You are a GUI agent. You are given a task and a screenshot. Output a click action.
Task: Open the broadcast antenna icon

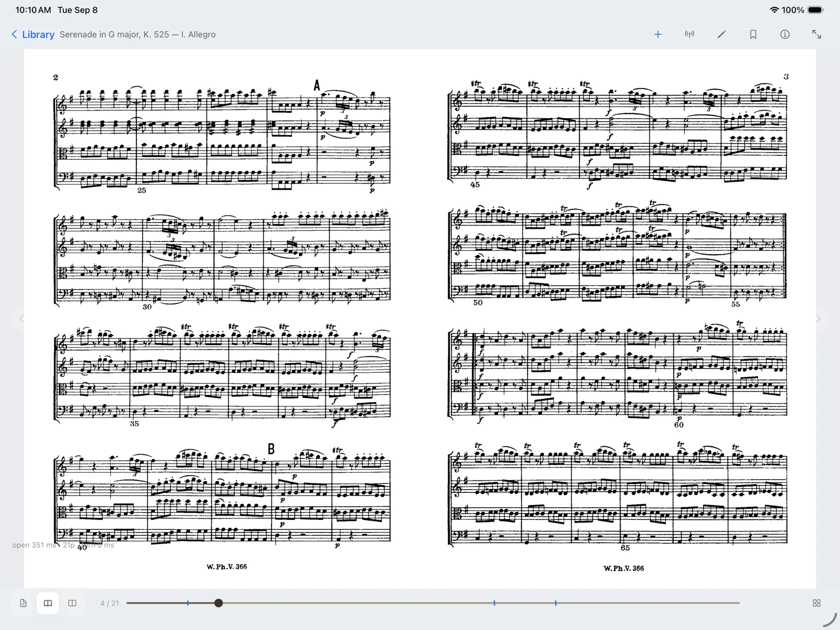(689, 35)
